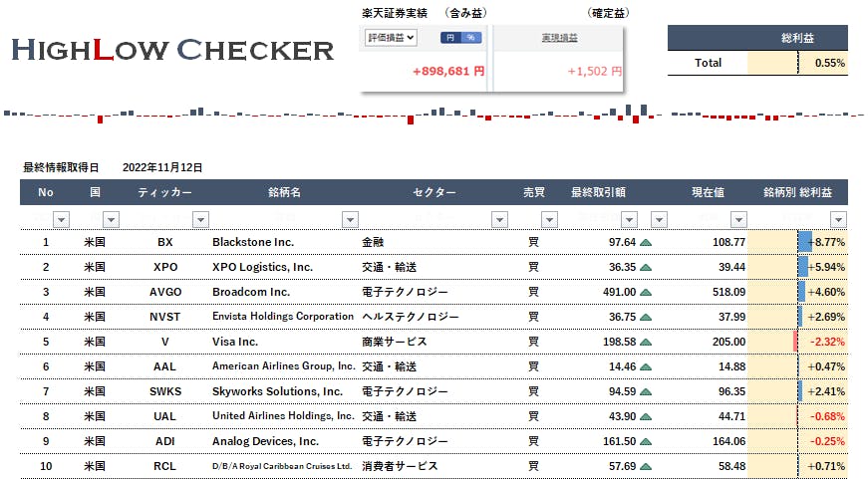Switch the display unit to 円

click(450, 38)
